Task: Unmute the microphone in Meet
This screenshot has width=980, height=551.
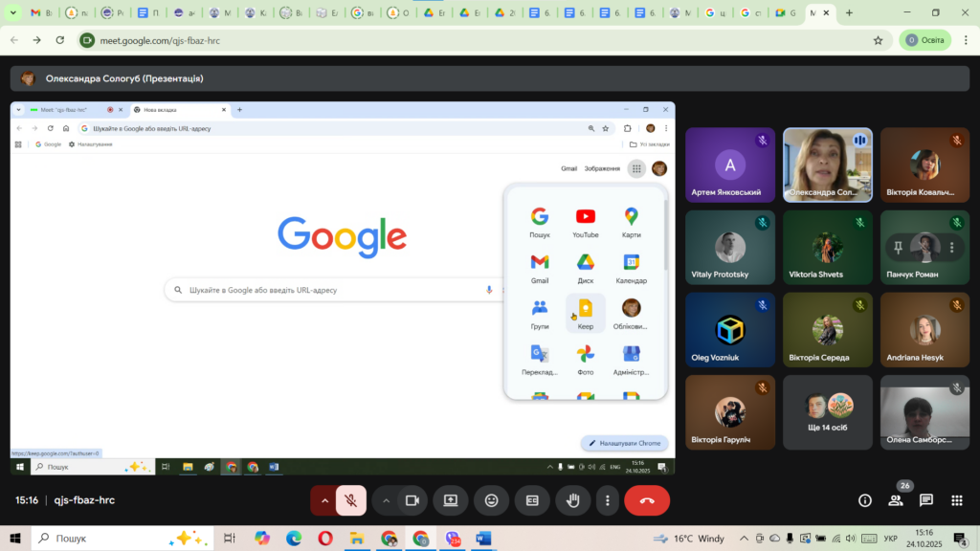Action: tap(351, 500)
